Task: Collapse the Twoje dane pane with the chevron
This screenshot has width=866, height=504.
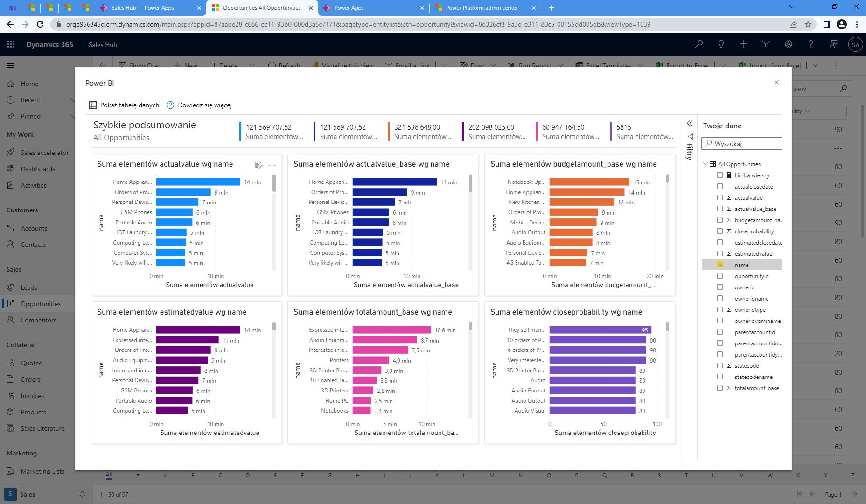Action: pos(690,124)
